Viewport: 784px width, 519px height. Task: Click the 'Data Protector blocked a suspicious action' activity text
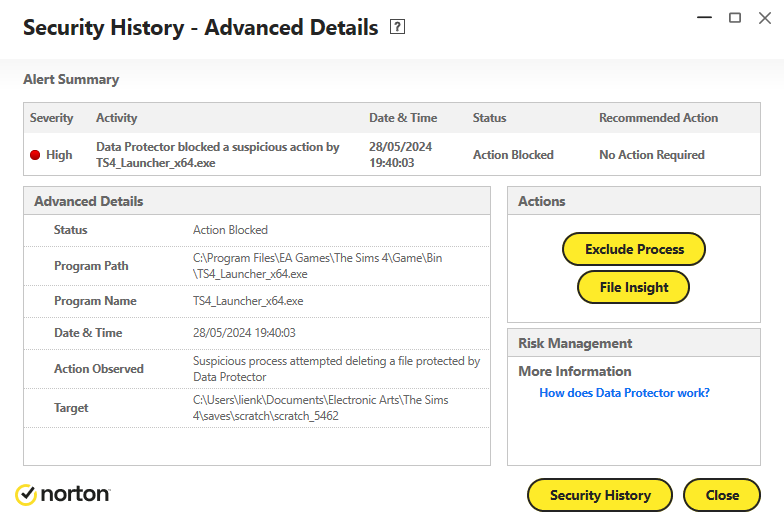218,155
